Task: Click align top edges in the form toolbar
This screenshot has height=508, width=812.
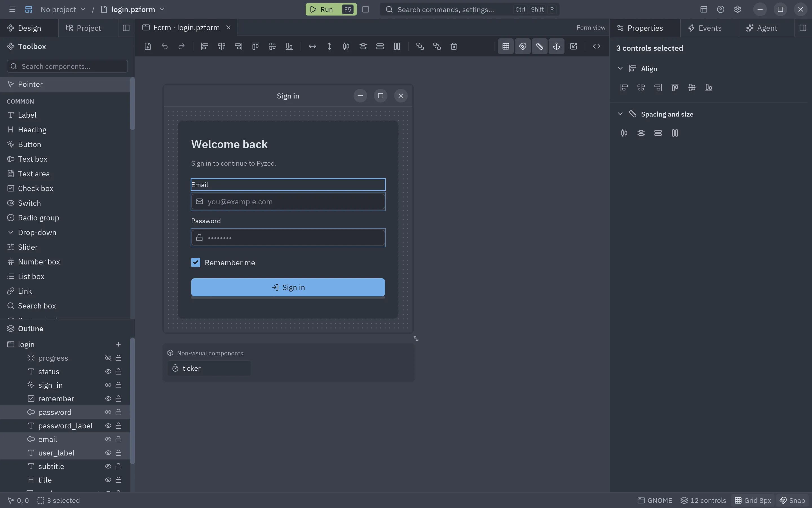Action: tap(255, 46)
